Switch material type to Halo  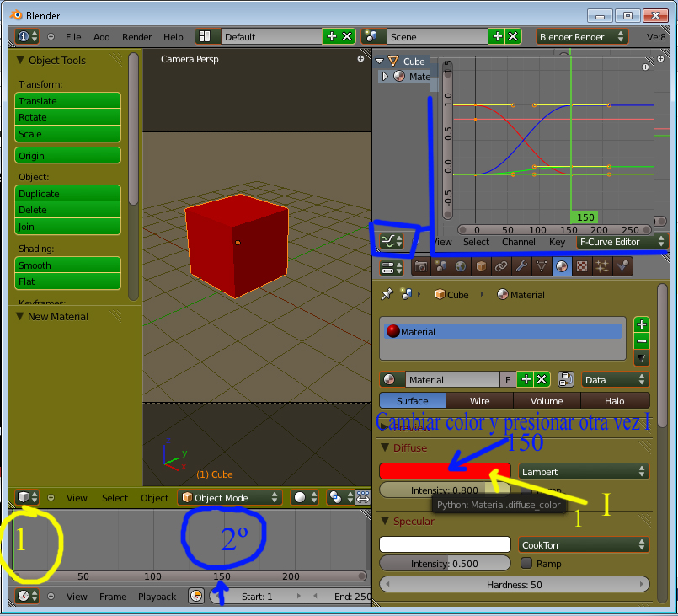(x=615, y=400)
